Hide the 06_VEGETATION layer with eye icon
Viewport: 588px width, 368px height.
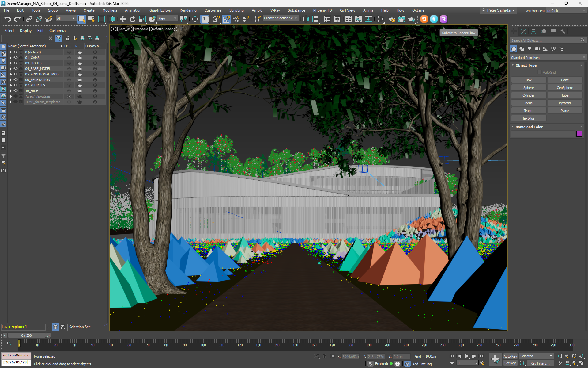(x=15, y=80)
